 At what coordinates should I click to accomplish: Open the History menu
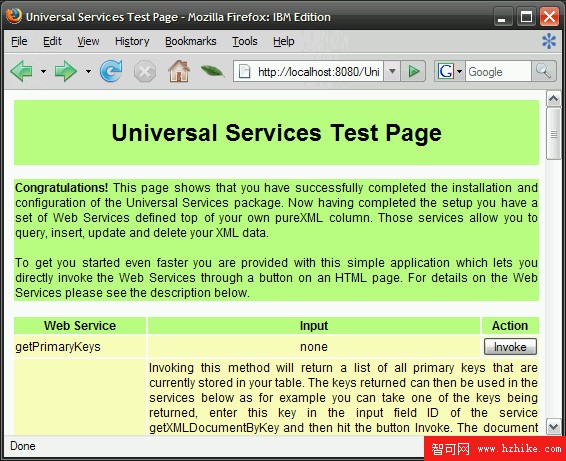pos(132,42)
